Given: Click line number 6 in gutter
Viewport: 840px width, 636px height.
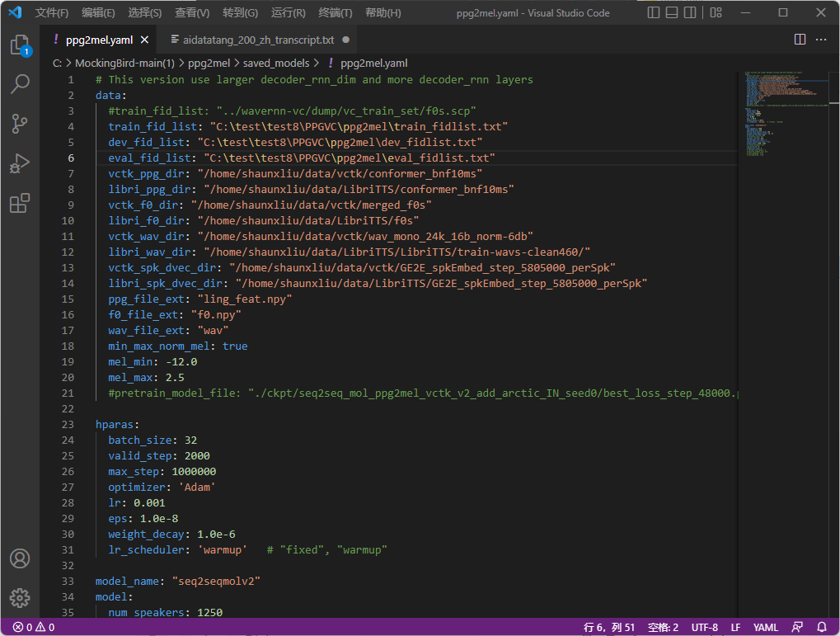Looking at the screenshot, I should 71,158.
